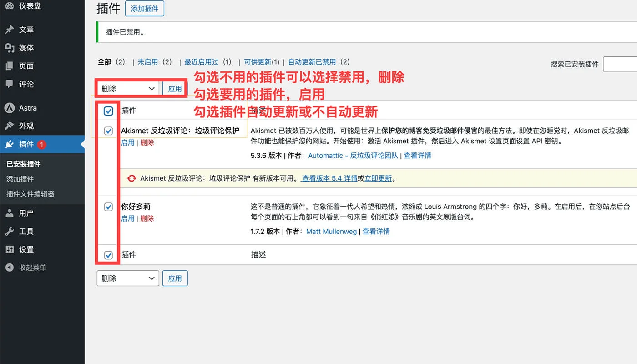Open the bottom bulk action 删除 dropdown
The height and width of the screenshot is (364, 637).
127,278
